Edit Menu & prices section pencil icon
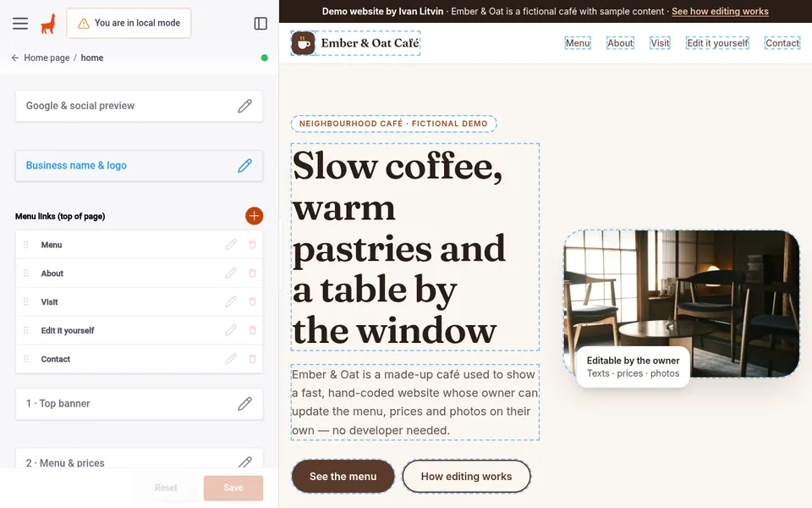 click(x=245, y=462)
